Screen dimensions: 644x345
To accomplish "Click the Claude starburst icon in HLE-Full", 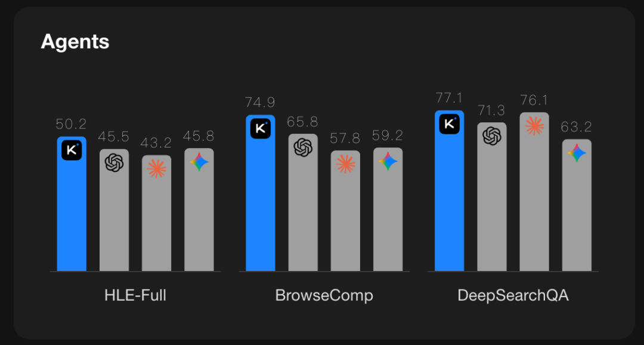I will pos(156,169).
